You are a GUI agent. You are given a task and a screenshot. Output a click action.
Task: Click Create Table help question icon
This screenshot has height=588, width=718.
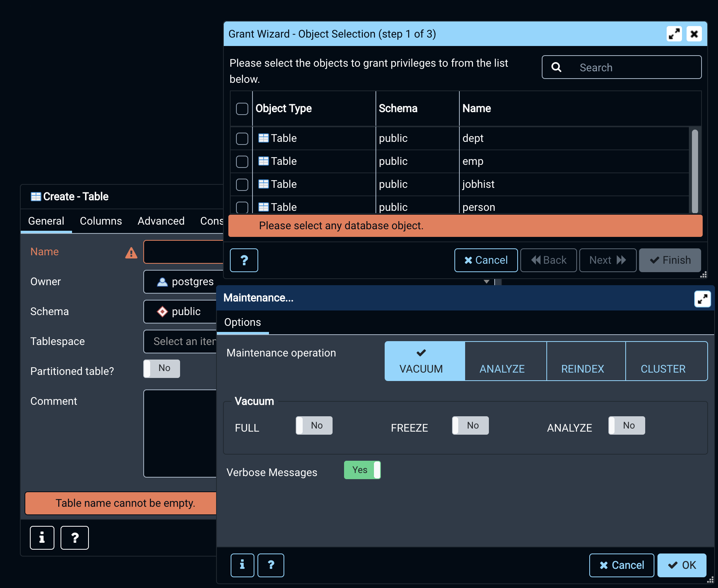(x=75, y=538)
